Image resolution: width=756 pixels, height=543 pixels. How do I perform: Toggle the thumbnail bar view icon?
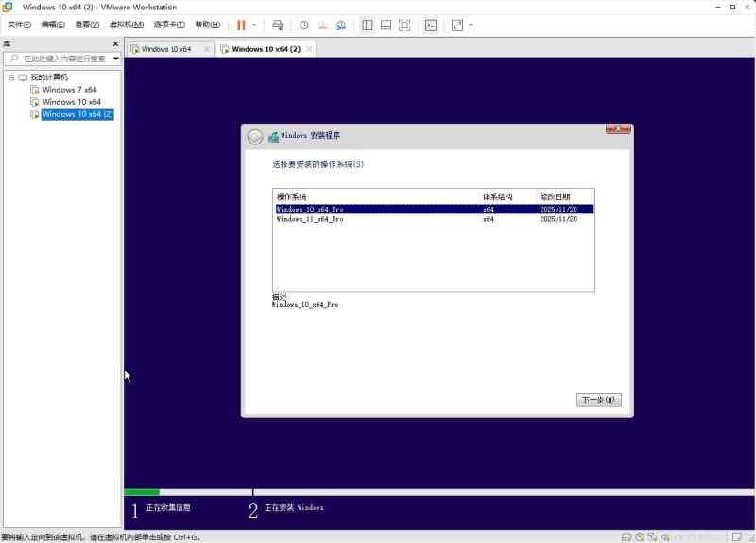(386, 25)
